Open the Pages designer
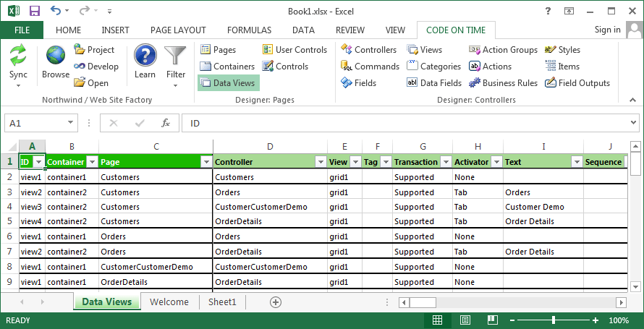644x329 pixels. point(218,50)
